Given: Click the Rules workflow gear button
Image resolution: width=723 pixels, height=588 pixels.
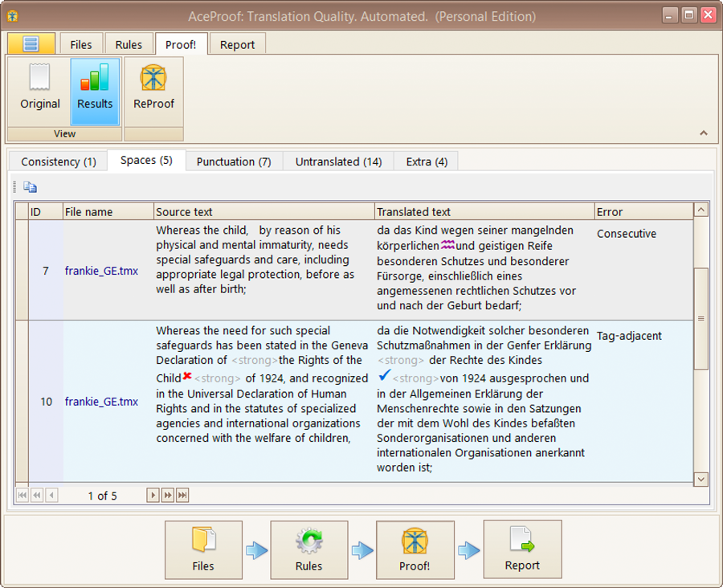Looking at the screenshot, I should click(308, 549).
